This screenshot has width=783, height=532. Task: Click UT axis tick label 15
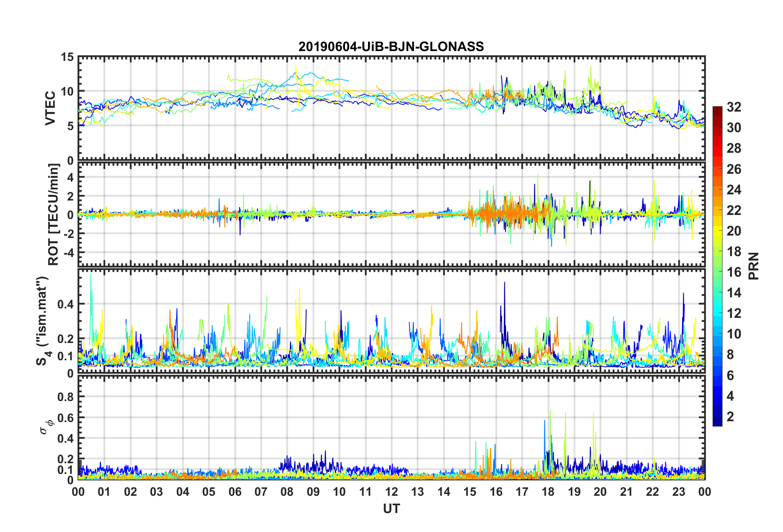(x=470, y=492)
